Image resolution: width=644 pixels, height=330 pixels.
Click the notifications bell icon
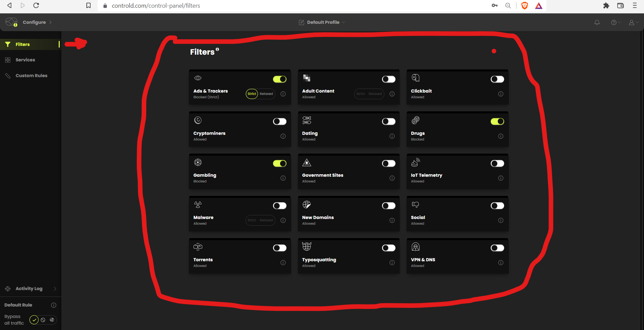[597, 22]
